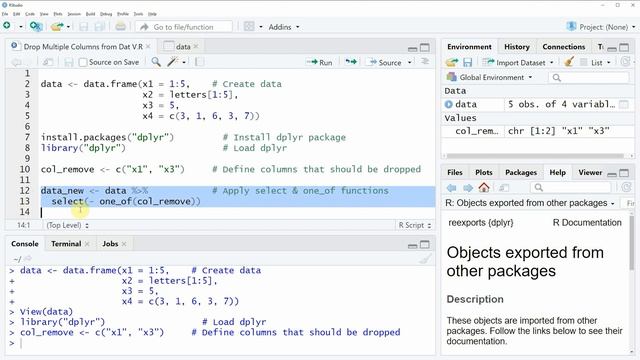
Task: Click the Help home icon
Action: (484, 187)
